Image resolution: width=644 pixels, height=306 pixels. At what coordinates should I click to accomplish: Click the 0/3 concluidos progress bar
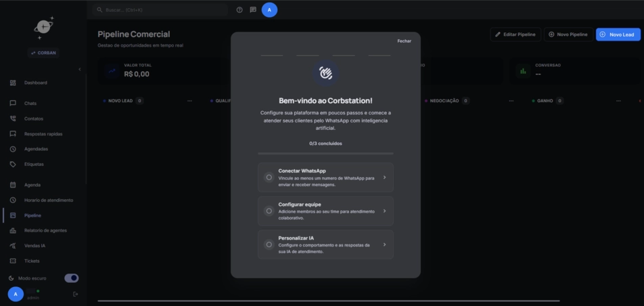click(325, 154)
